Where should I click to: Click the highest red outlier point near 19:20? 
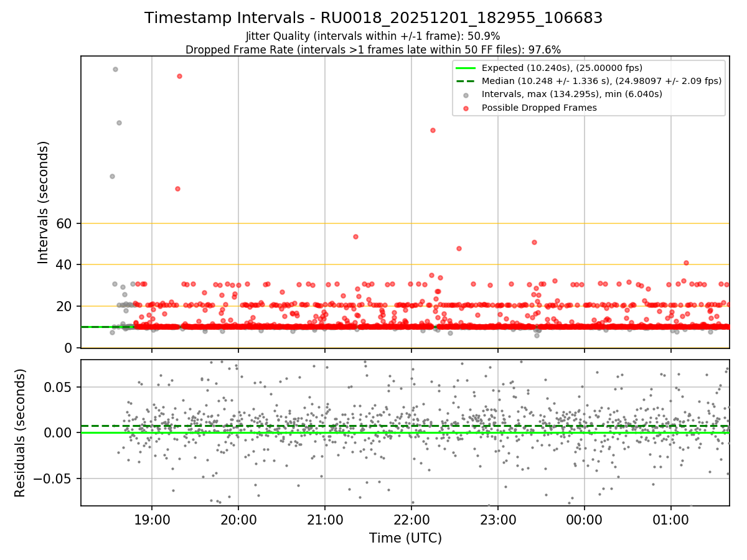[x=179, y=76]
